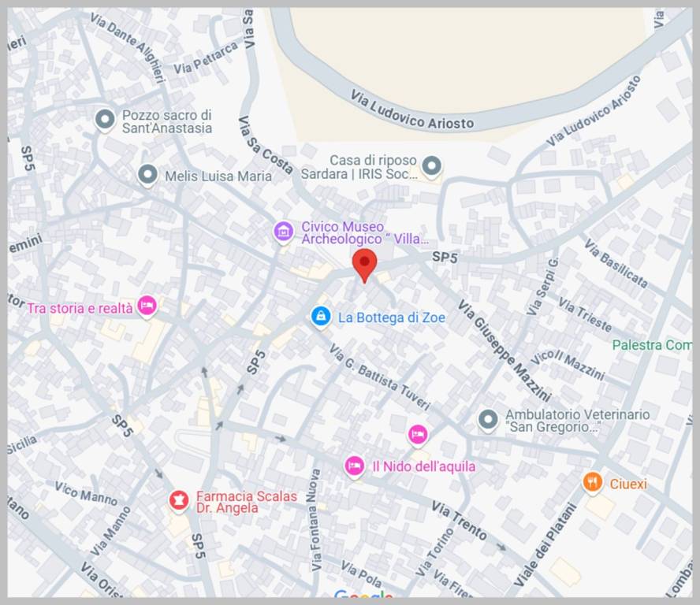Viewport: 700px width, 605px height.
Task: Select Pozzo sacro di Sant'Anastasia marker
Action: click(106, 121)
